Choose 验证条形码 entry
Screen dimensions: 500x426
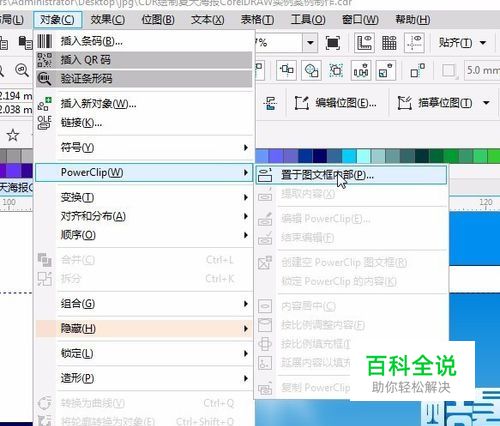tap(144, 79)
